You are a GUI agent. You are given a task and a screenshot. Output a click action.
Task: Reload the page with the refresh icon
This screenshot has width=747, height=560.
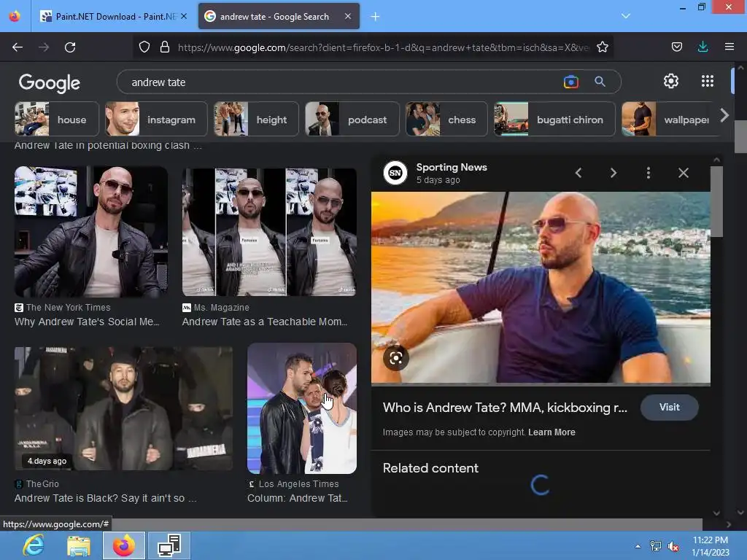[70, 47]
